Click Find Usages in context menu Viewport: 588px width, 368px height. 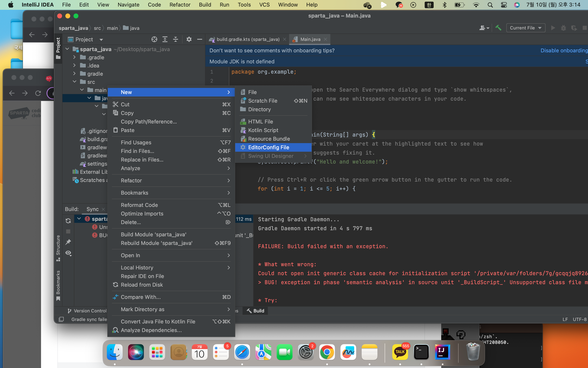tap(171, 142)
